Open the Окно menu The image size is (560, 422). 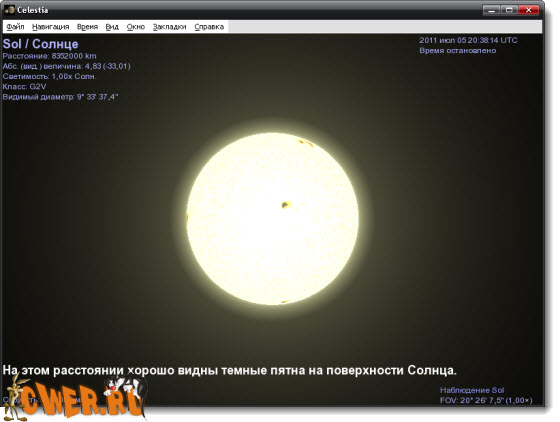pos(136,27)
